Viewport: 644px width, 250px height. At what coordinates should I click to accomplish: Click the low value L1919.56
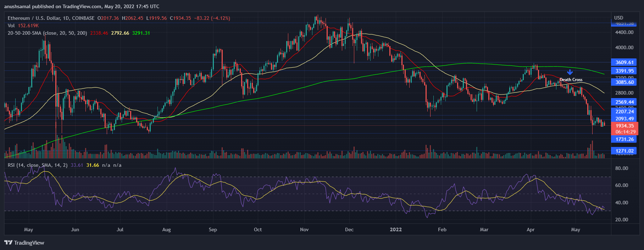pos(156,18)
